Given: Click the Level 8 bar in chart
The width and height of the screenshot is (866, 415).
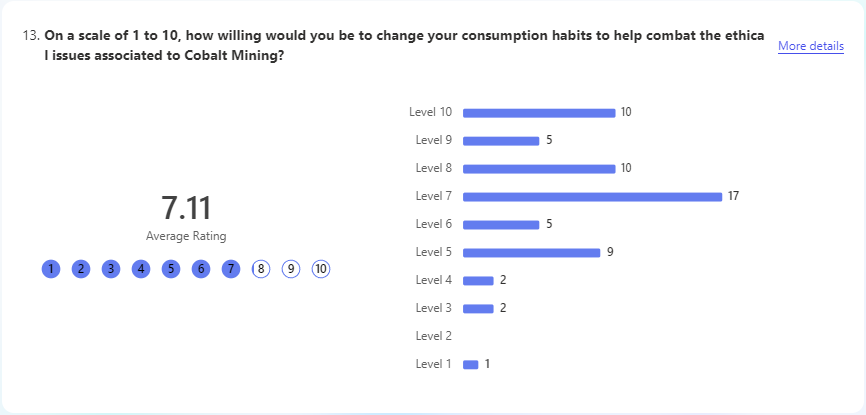Looking at the screenshot, I should coord(539,169).
